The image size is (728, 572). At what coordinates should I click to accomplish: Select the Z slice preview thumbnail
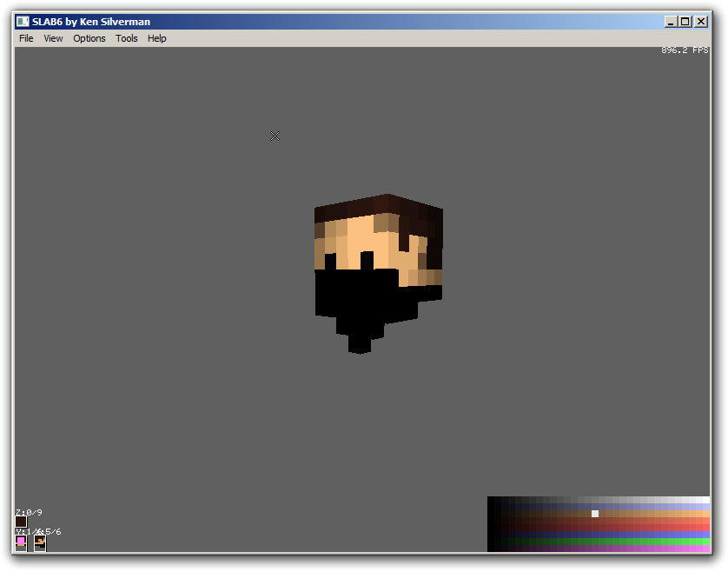21,522
